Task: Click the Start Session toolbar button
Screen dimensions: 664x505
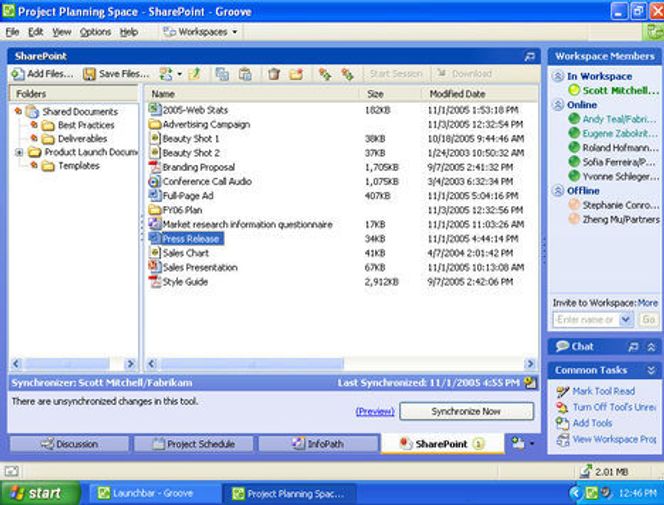Action: click(396, 74)
